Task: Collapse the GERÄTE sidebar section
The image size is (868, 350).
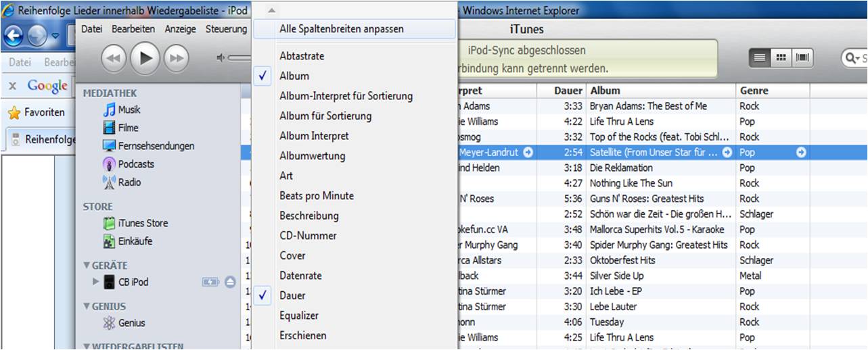Action: click(87, 266)
